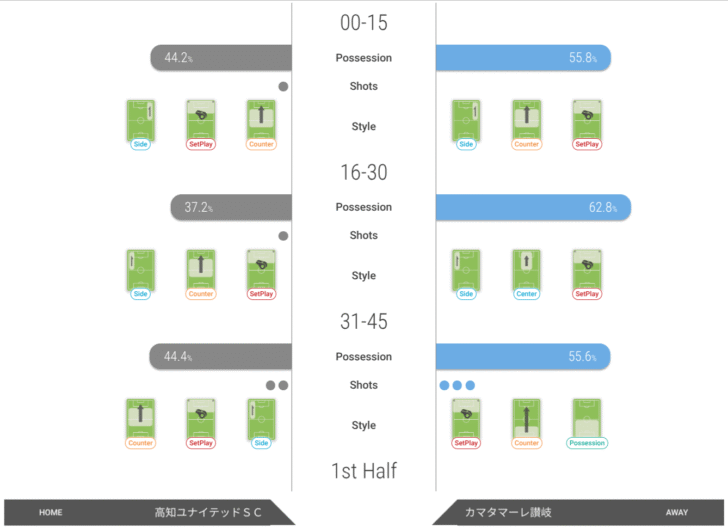Viewport: 728px width, 528px height.
Task: Click first blue away shot dot in 31-45
Action: click(444, 385)
